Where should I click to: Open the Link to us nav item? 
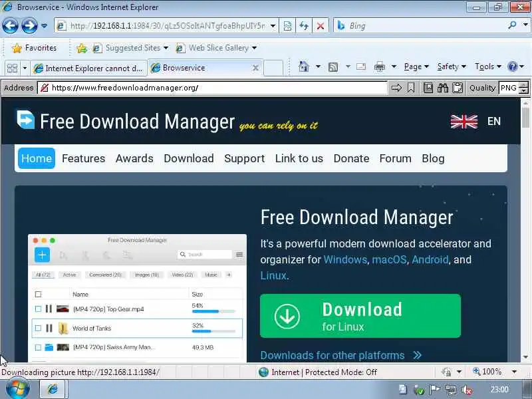click(x=299, y=158)
